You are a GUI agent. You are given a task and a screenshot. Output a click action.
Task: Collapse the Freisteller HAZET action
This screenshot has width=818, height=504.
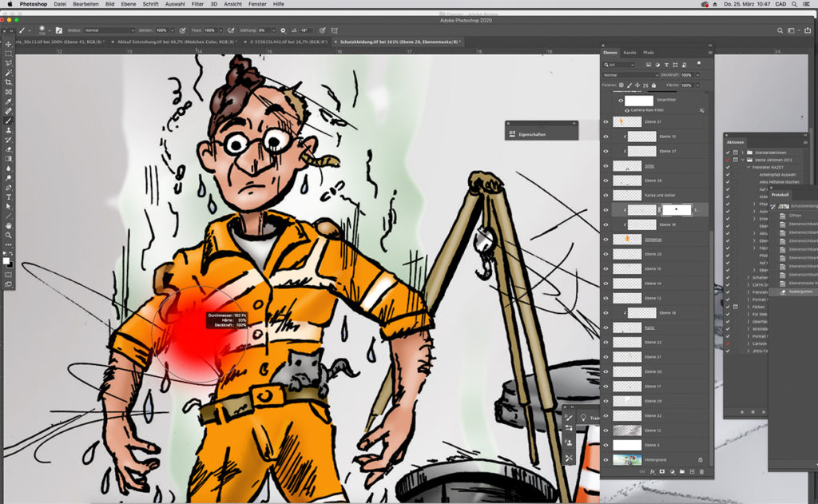749,167
